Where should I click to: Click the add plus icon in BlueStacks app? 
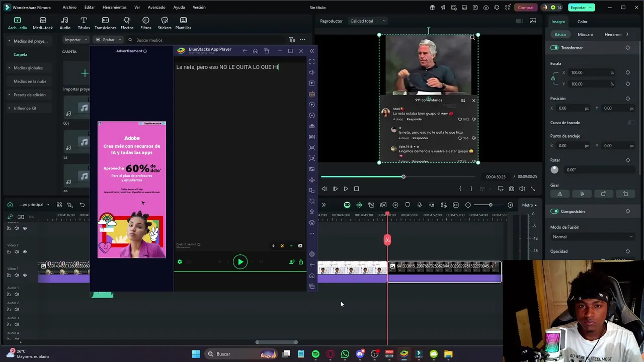tap(291, 246)
